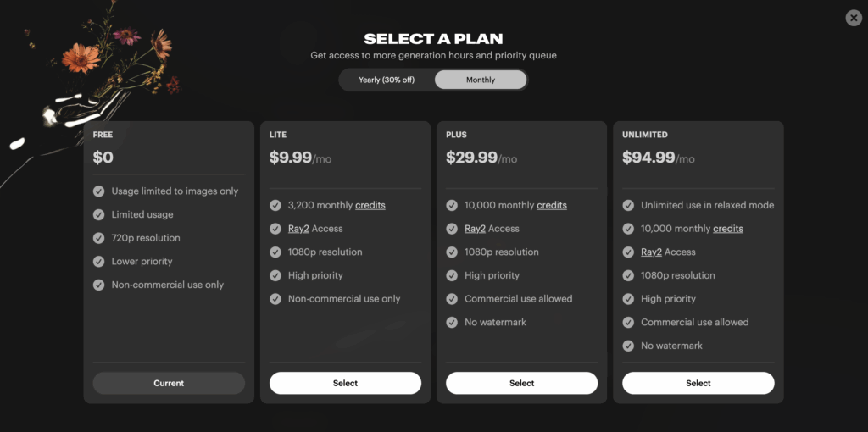Click checkmark icon beside Limited usage
The height and width of the screenshot is (432, 868).
pos(98,214)
